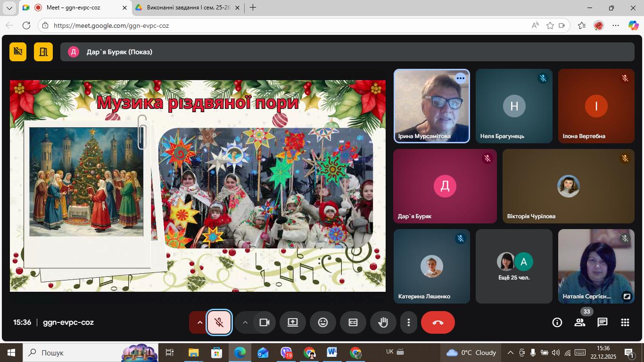Open the emoji reactions button

[x=323, y=322]
